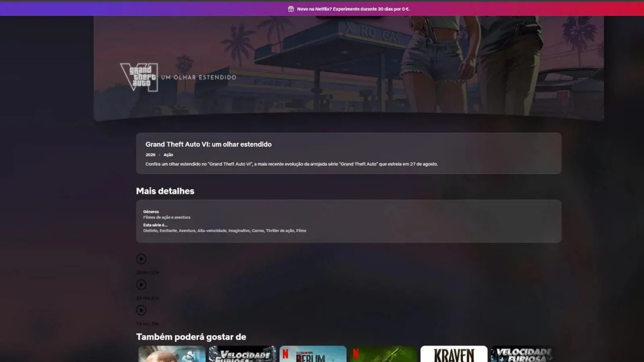Select the 'Imaginativo' tag
644x362 pixels.
pos(239,230)
